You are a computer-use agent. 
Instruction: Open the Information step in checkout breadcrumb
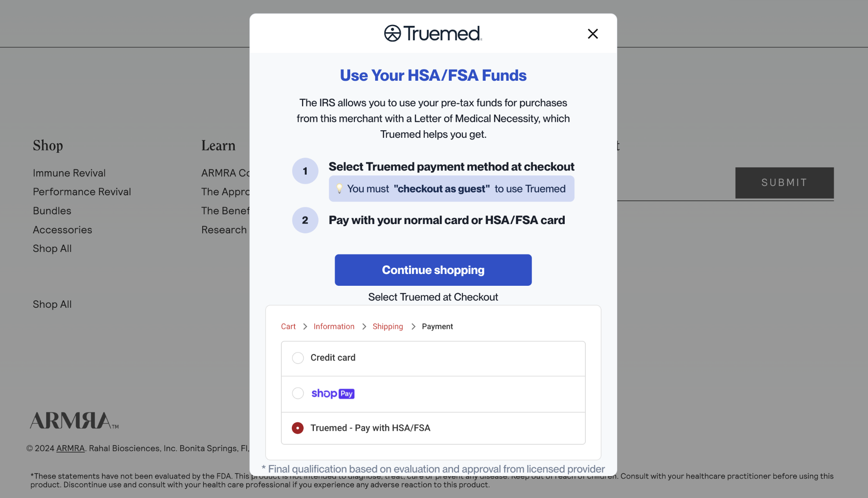click(x=334, y=326)
